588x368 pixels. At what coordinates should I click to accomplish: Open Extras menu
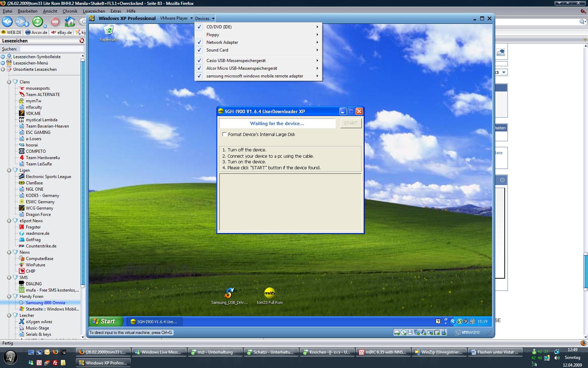click(116, 11)
